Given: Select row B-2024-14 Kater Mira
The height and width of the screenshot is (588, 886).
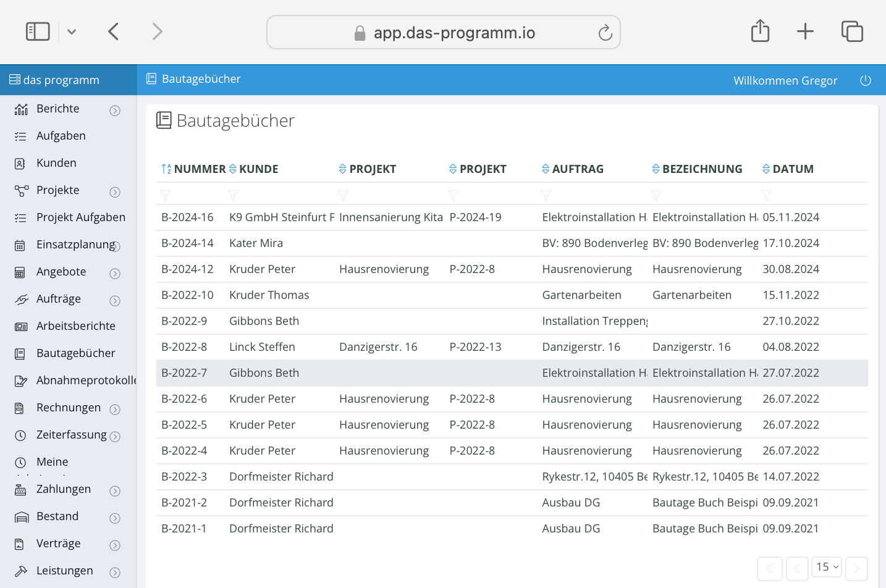Looking at the screenshot, I should tap(512, 243).
